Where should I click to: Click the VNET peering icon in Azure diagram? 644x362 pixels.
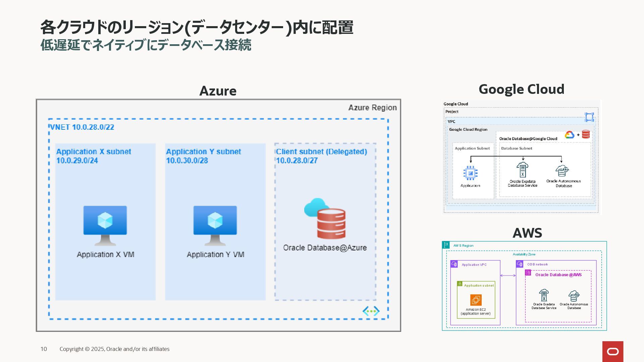(x=371, y=311)
